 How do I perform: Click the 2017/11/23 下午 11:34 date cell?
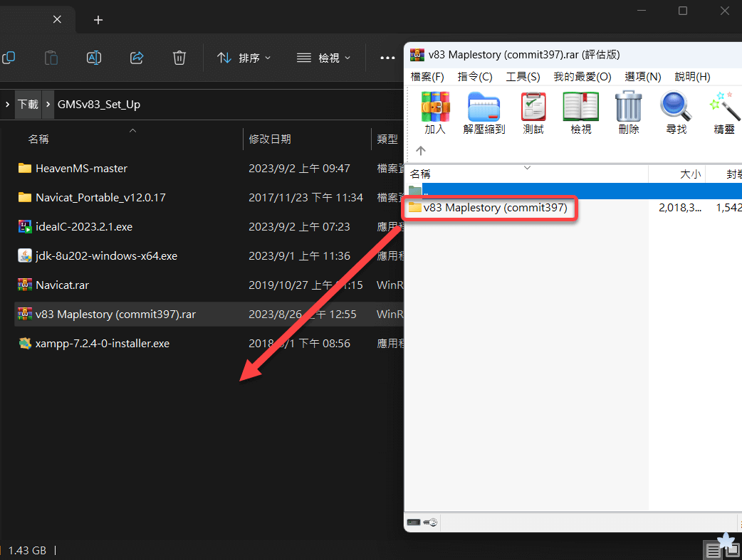click(305, 197)
